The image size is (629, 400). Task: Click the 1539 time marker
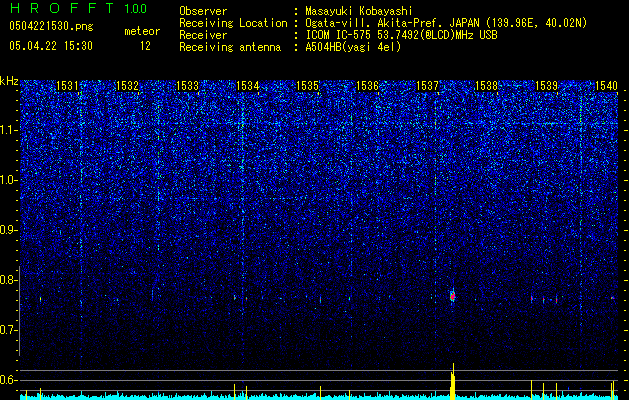click(546, 85)
